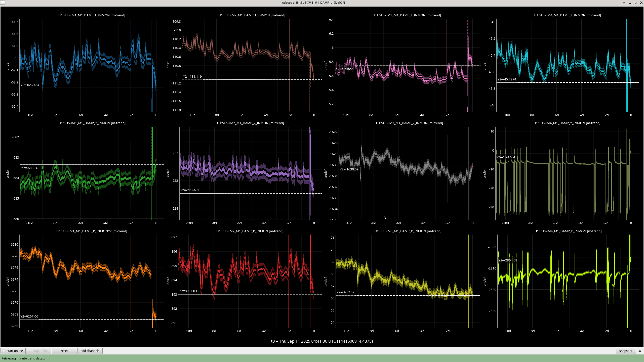This screenshot has height=362, width=644.
Task: Click the start online play button
Action: (x=13, y=351)
